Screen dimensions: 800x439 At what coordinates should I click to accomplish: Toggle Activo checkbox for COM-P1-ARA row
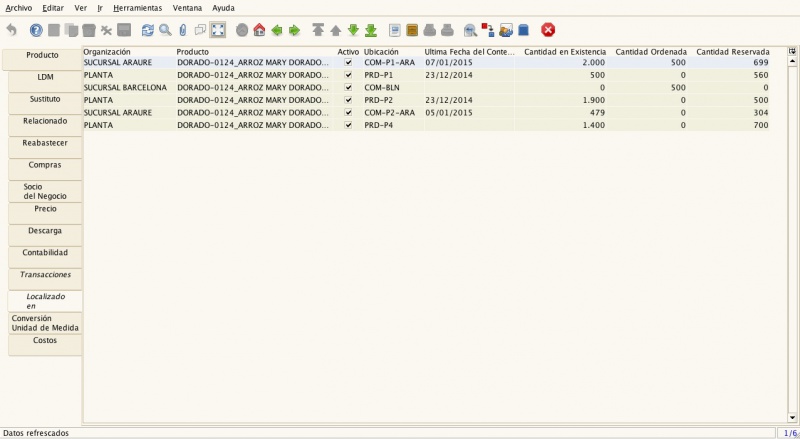coord(348,62)
